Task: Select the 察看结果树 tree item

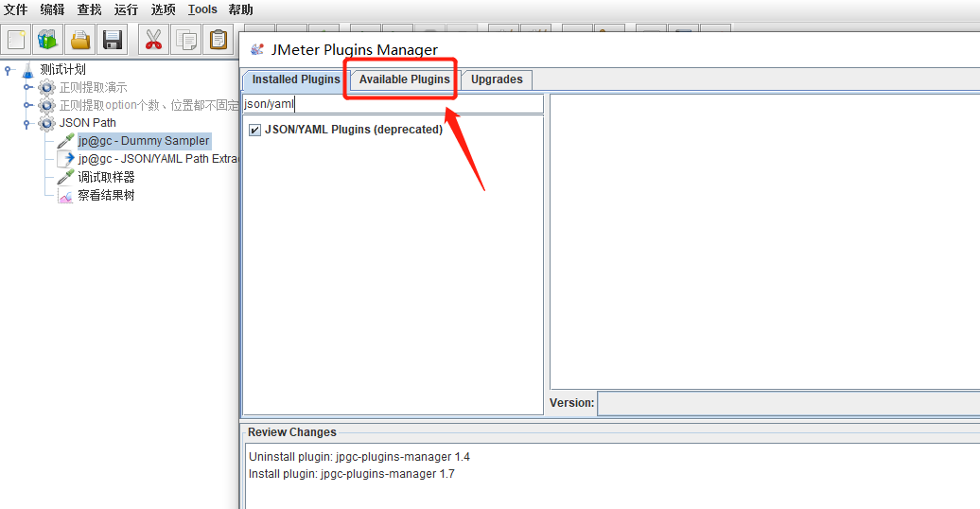Action: click(x=106, y=196)
